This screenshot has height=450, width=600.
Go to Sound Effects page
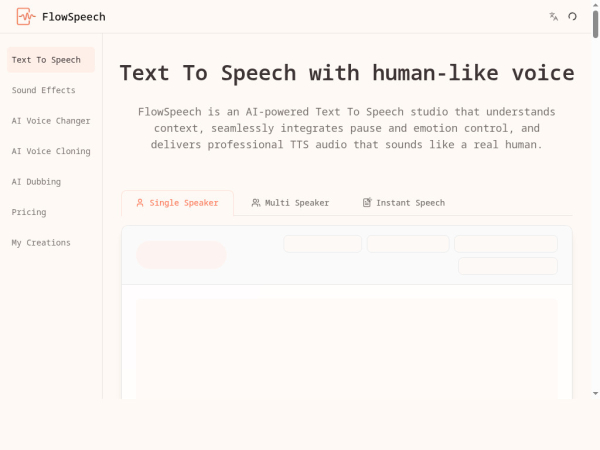click(51, 90)
